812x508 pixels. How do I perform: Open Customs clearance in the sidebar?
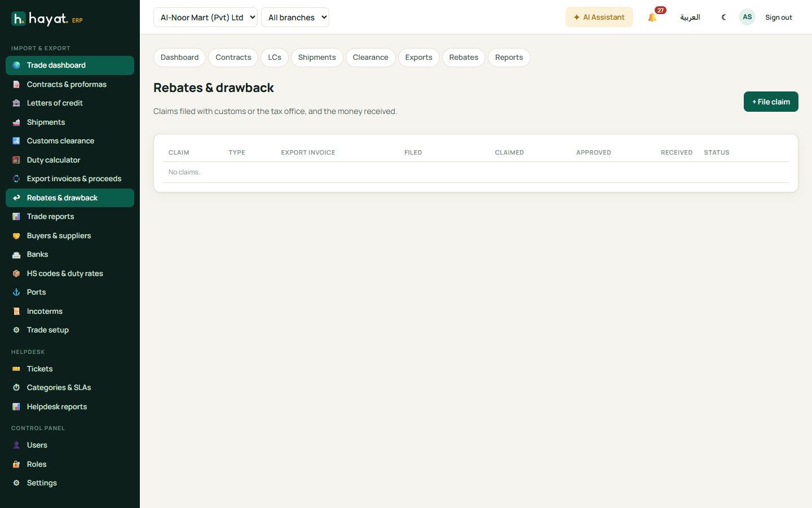(70, 141)
